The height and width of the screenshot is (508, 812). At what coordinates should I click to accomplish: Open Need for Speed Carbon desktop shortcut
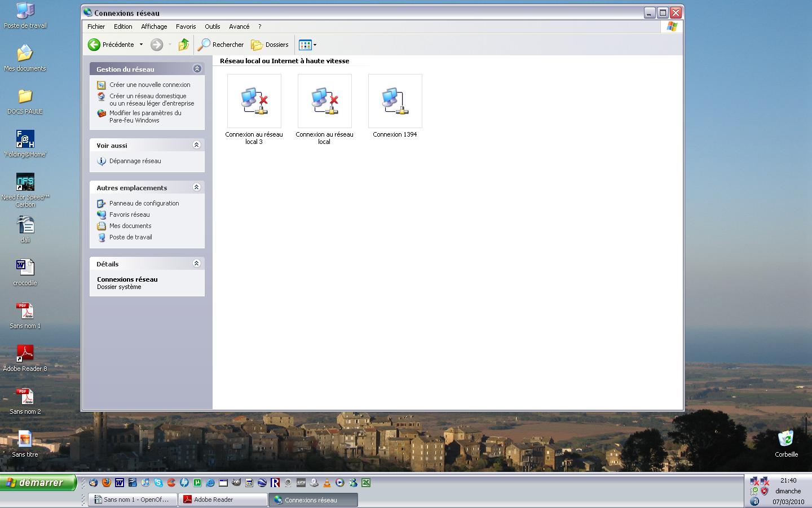(x=25, y=183)
